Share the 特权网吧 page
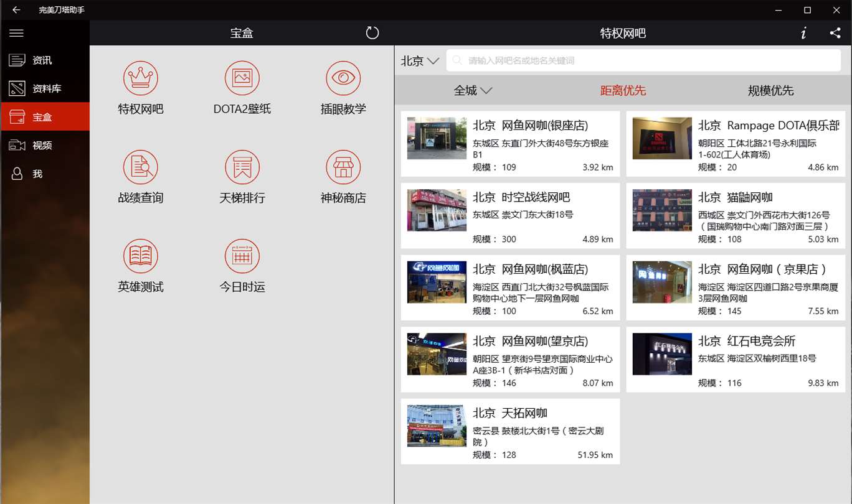 coord(835,33)
